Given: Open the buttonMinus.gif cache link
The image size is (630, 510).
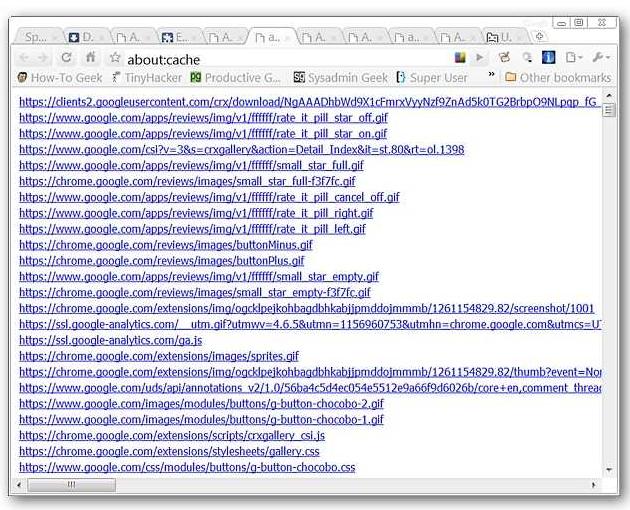Looking at the screenshot, I should coord(165,244).
